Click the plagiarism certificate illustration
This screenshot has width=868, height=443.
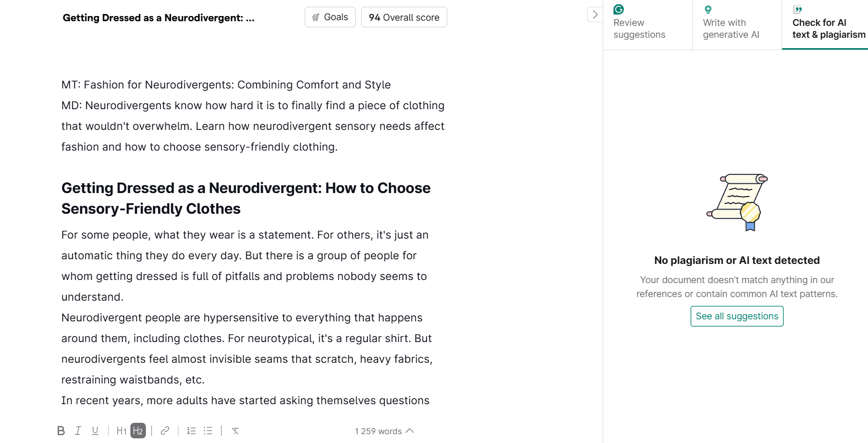(x=737, y=202)
